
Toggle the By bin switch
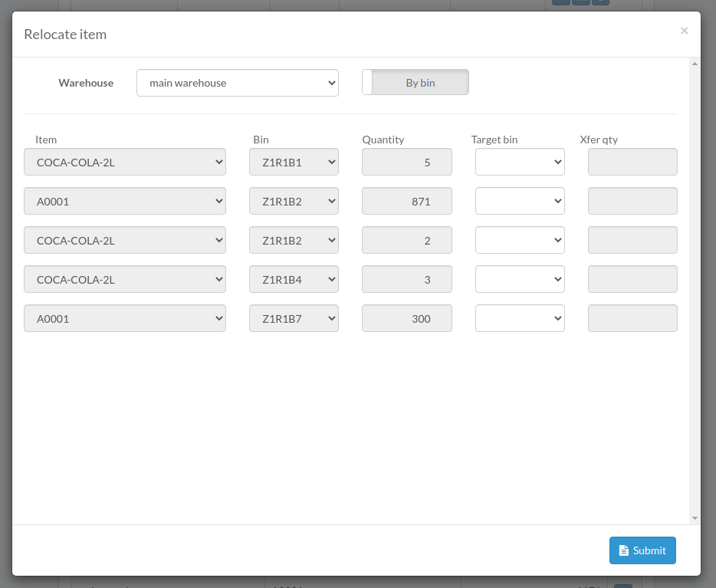(415, 82)
